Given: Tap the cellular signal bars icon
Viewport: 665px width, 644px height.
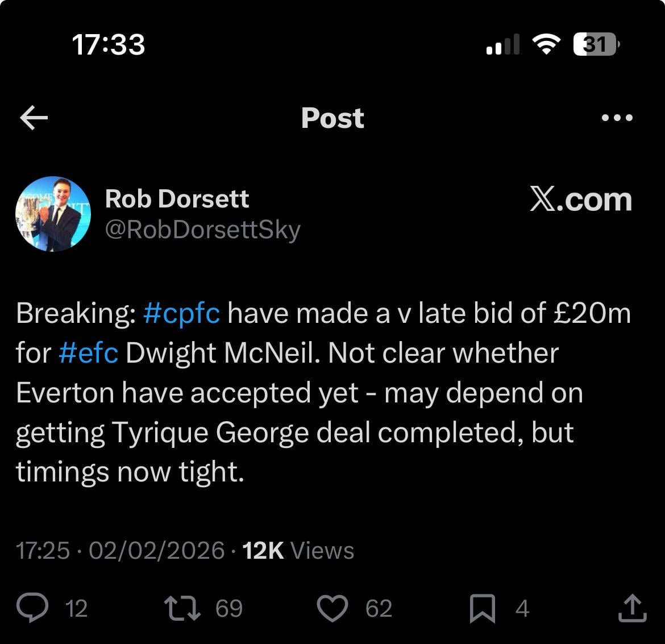Looking at the screenshot, I should (x=503, y=44).
